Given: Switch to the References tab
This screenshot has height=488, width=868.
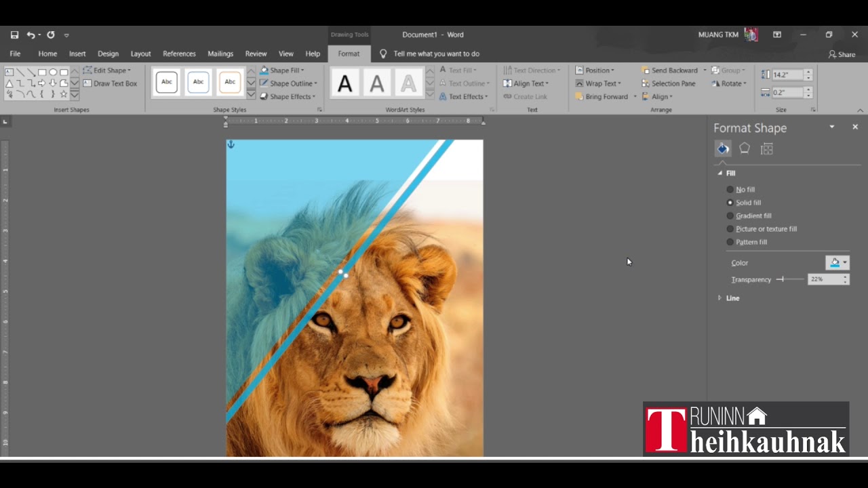Looking at the screenshot, I should pyautogui.click(x=179, y=54).
